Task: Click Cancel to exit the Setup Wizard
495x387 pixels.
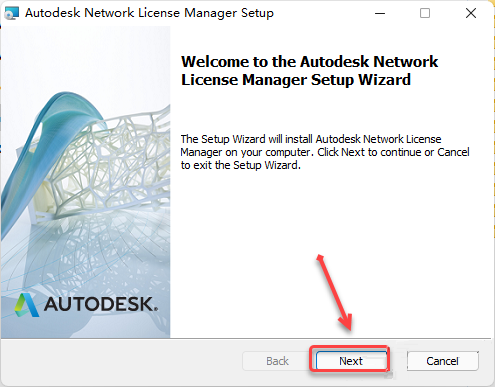Action: [x=443, y=361]
